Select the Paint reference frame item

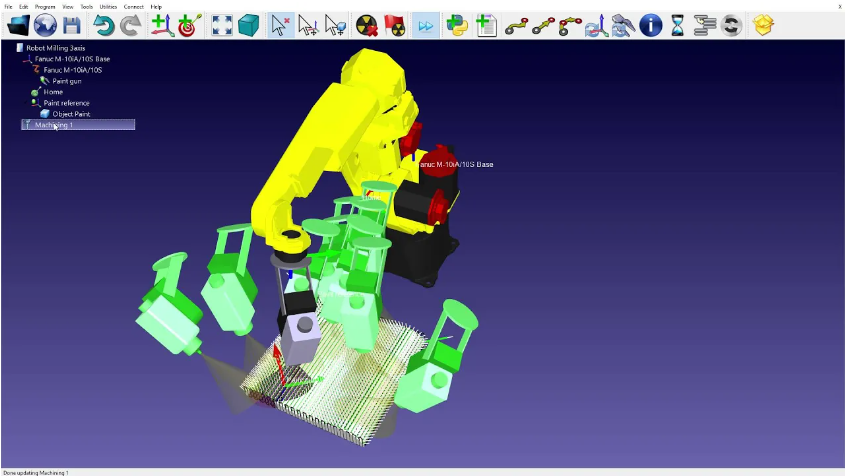tap(66, 103)
